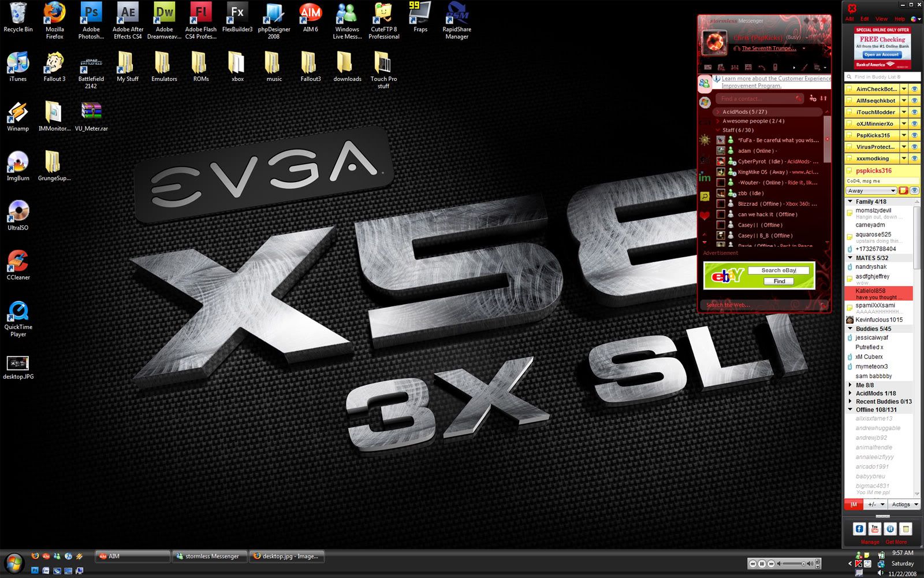Toggle visibility eye for AimCheckBot account
This screenshot has width=924, height=578.
click(x=914, y=89)
